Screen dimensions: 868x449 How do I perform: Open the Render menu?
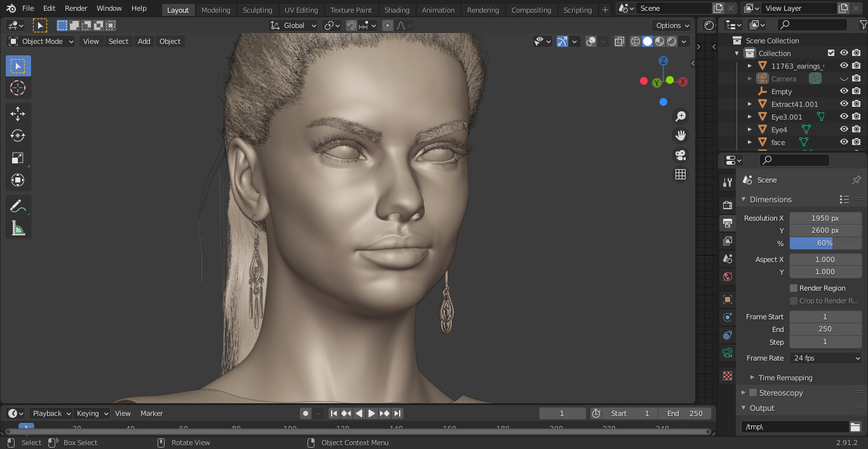tap(76, 8)
